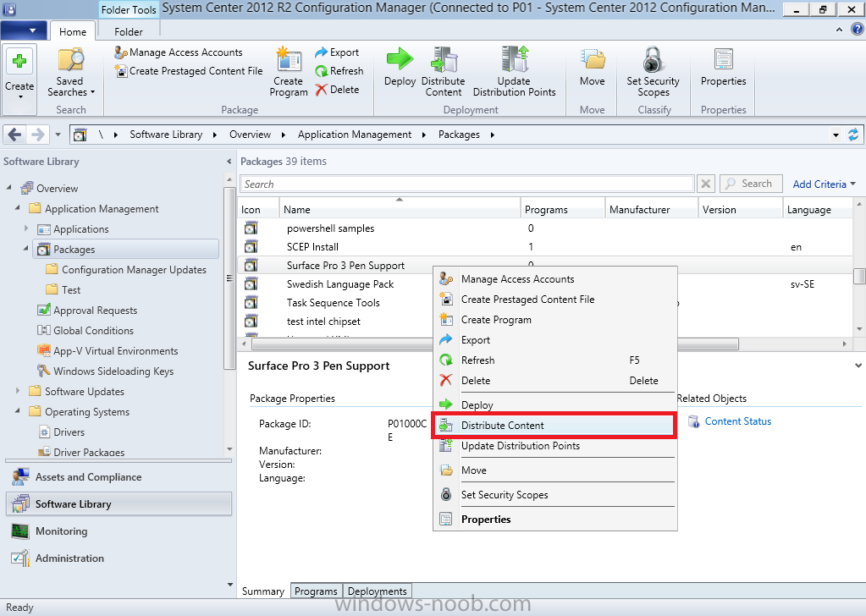Image resolution: width=866 pixels, height=616 pixels.
Task: Click the forward navigation arrow
Action: tap(37, 135)
